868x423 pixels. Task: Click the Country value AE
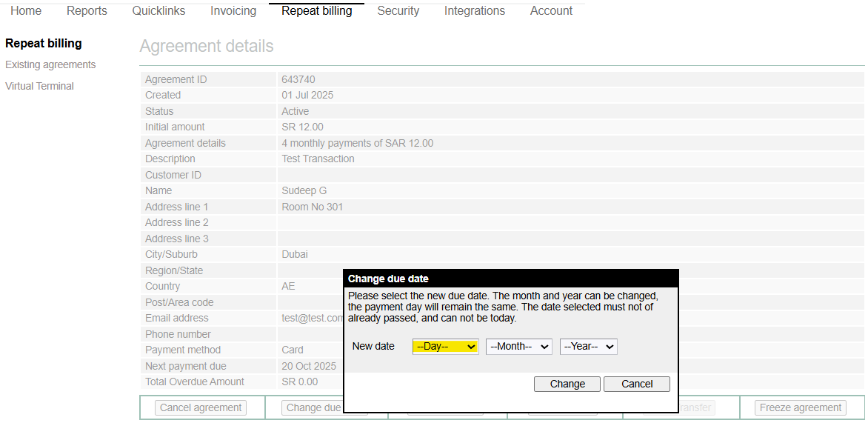point(288,286)
